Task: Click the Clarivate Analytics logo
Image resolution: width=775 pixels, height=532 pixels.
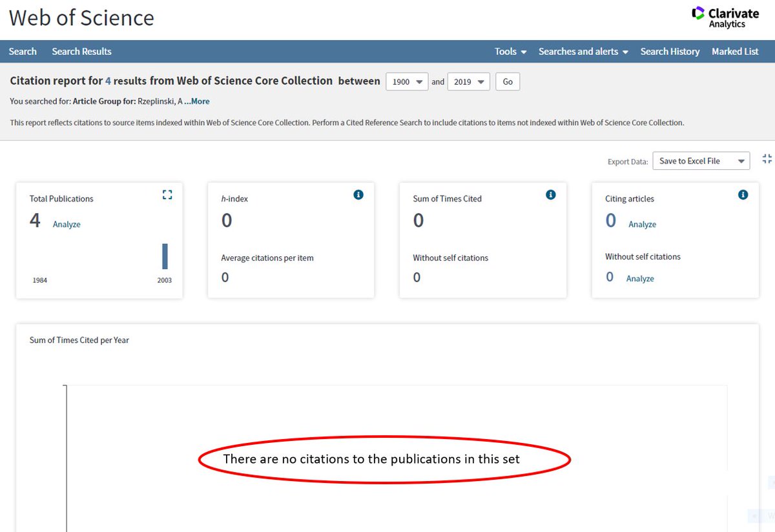Action: coord(725,17)
